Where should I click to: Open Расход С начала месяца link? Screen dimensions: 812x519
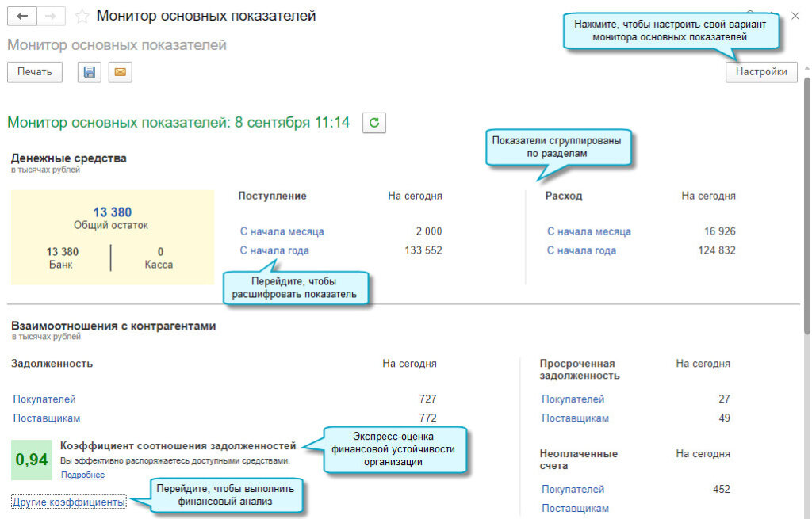click(x=589, y=232)
